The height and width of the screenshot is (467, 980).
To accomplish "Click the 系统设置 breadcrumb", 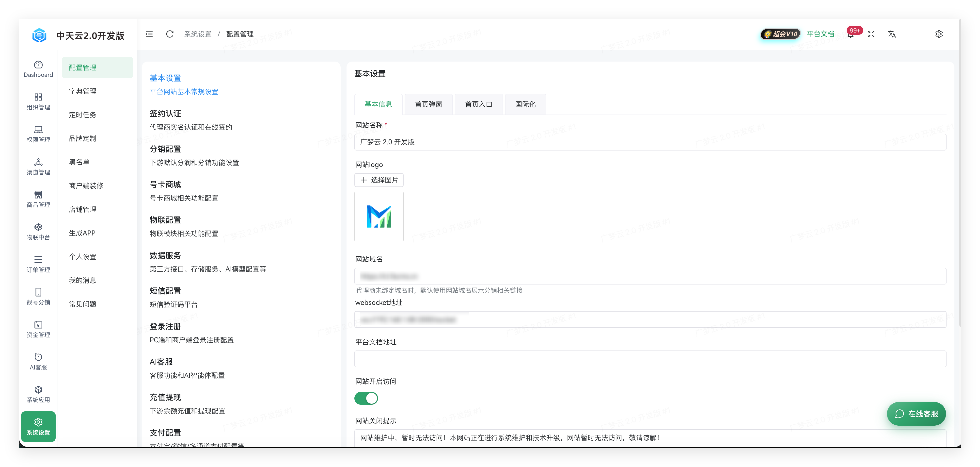I will [198, 34].
